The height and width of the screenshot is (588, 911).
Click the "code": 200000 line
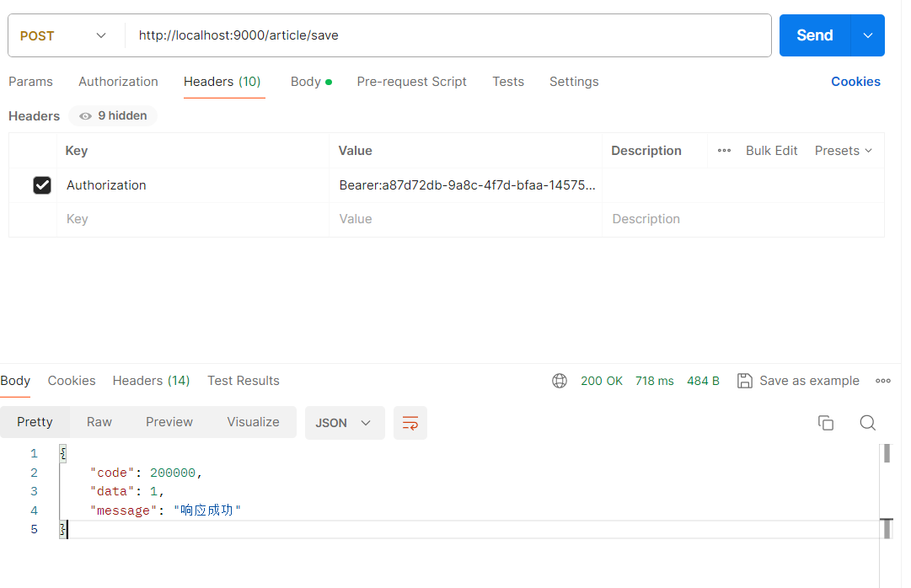(146, 473)
